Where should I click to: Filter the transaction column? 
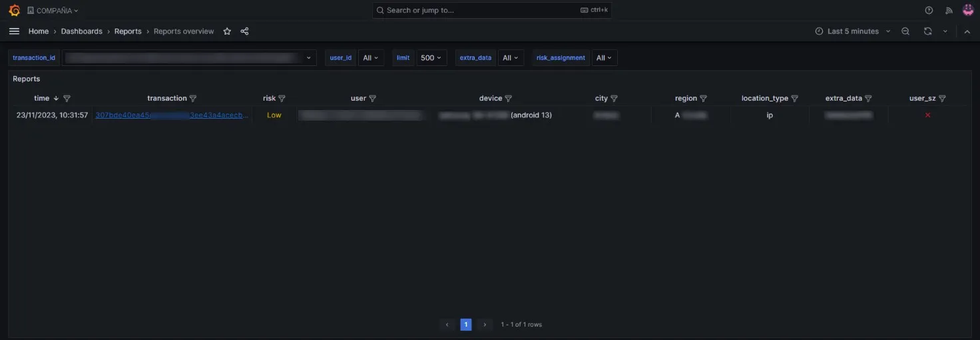[193, 99]
